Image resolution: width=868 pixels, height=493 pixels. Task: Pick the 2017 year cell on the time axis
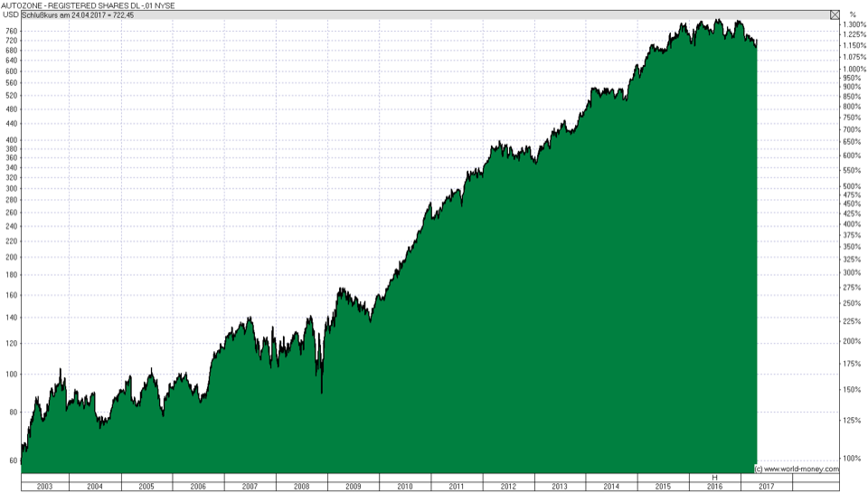pyautogui.click(x=767, y=487)
